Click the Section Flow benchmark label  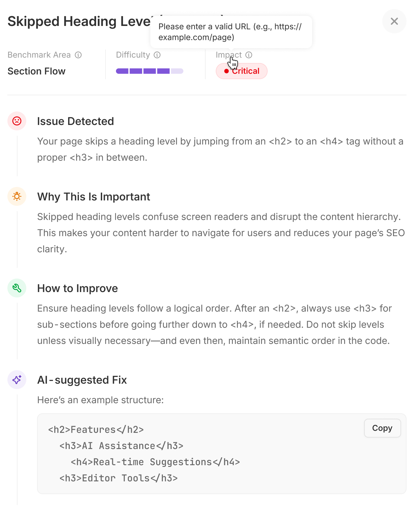coord(36,71)
